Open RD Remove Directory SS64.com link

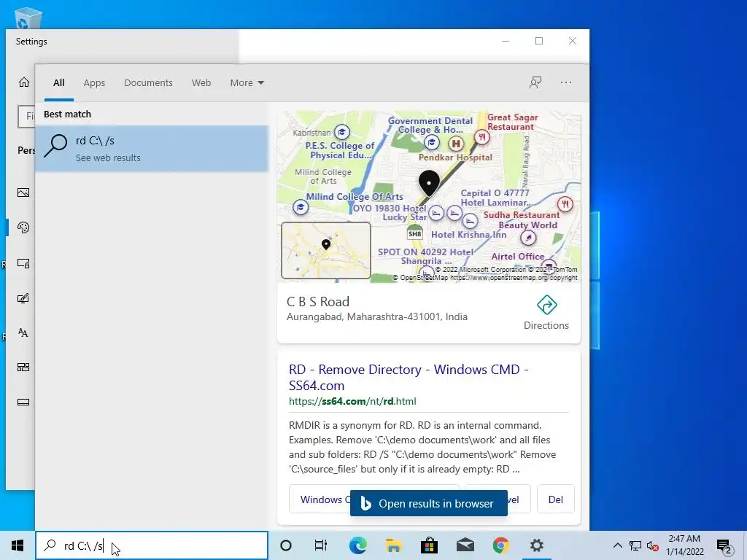409,377
